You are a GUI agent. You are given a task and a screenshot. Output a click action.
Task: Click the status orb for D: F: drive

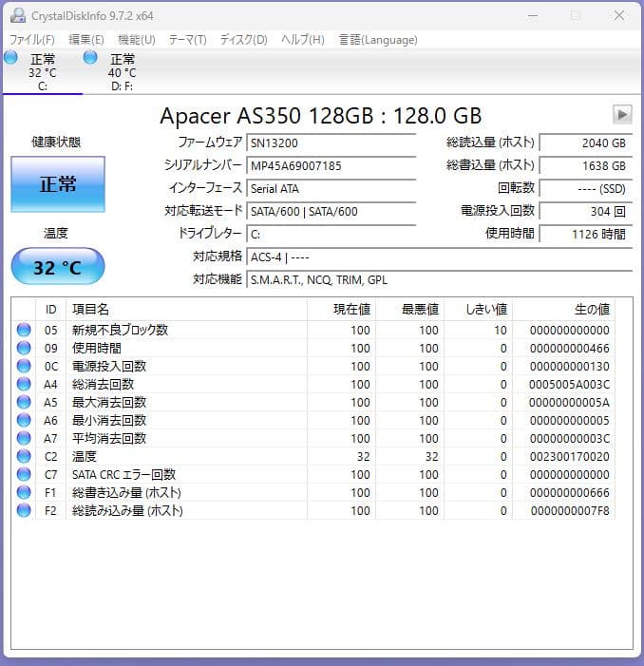(90, 57)
